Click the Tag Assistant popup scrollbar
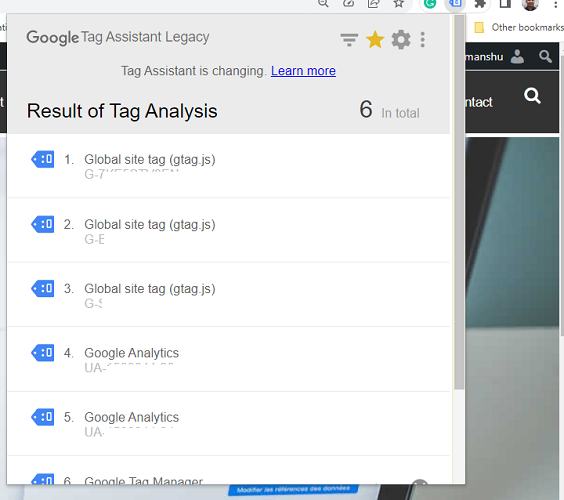564x500 pixels. (459, 202)
